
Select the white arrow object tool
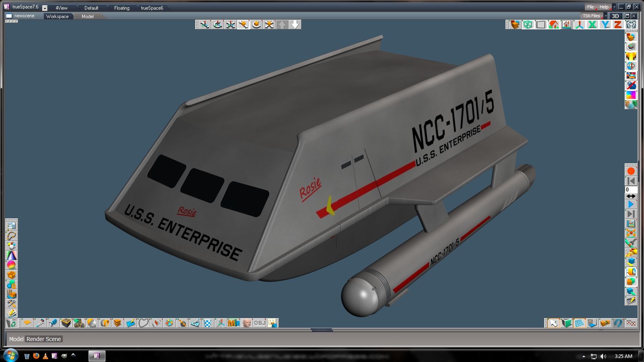pyautogui.click(x=554, y=323)
